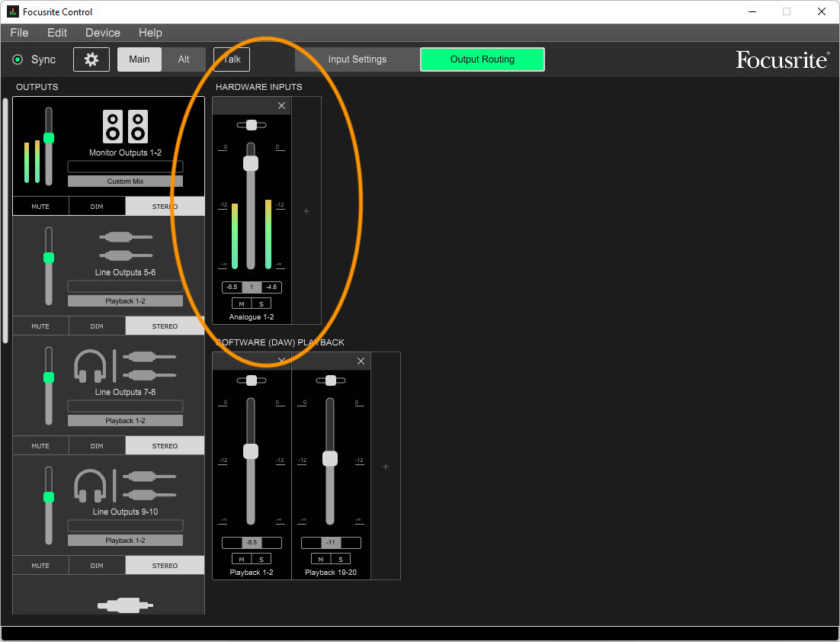Viewport: 840px width, 642px height.
Task: Click the Line Outputs 7-8 level fader
Action: (49, 377)
